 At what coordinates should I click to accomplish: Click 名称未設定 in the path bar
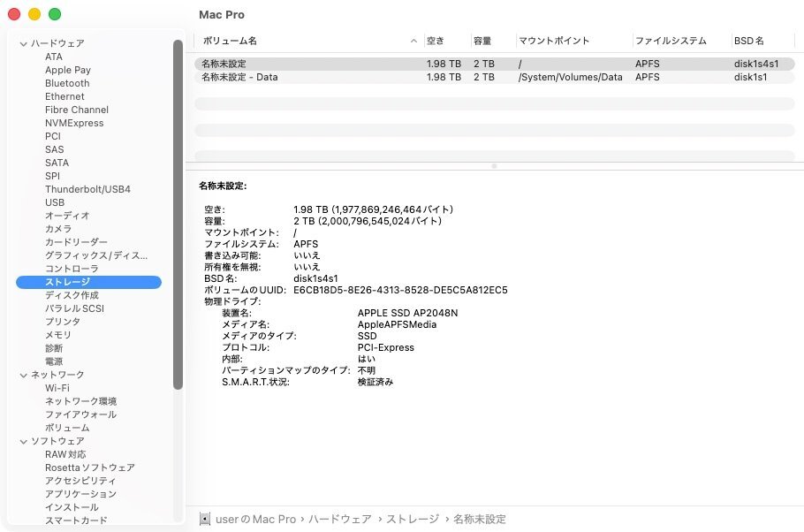click(x=480, y=519)
